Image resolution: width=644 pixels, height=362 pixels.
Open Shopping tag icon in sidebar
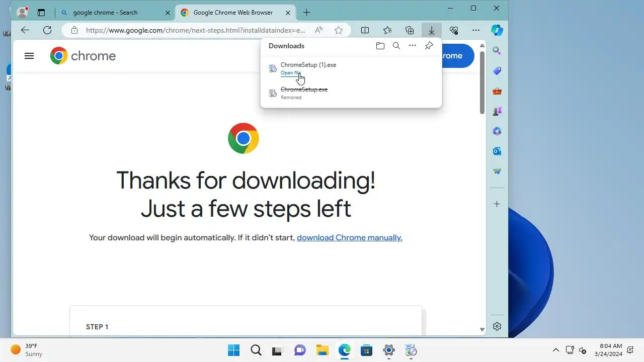click(497, 71)
